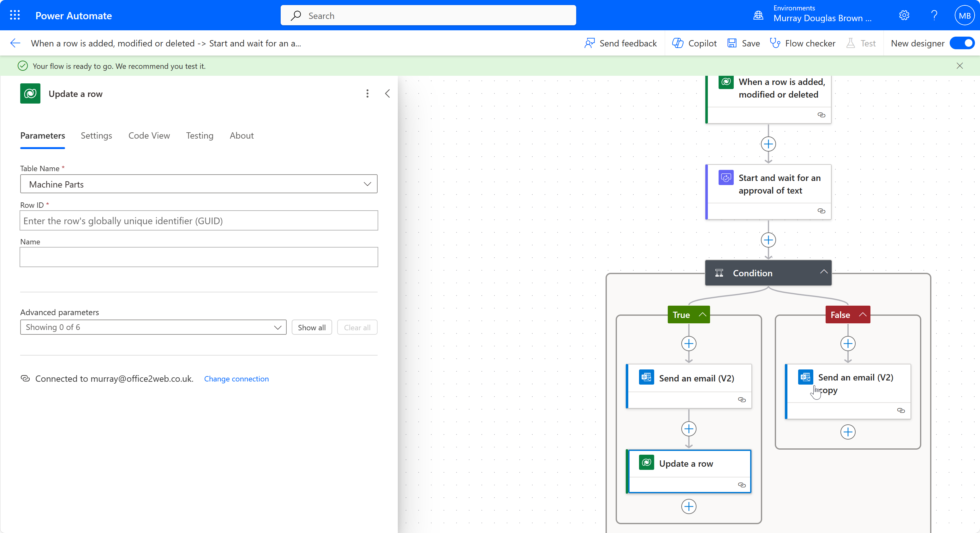980x533 pixels.
Task: Open the Update a row more options menu
Action: 367,93
